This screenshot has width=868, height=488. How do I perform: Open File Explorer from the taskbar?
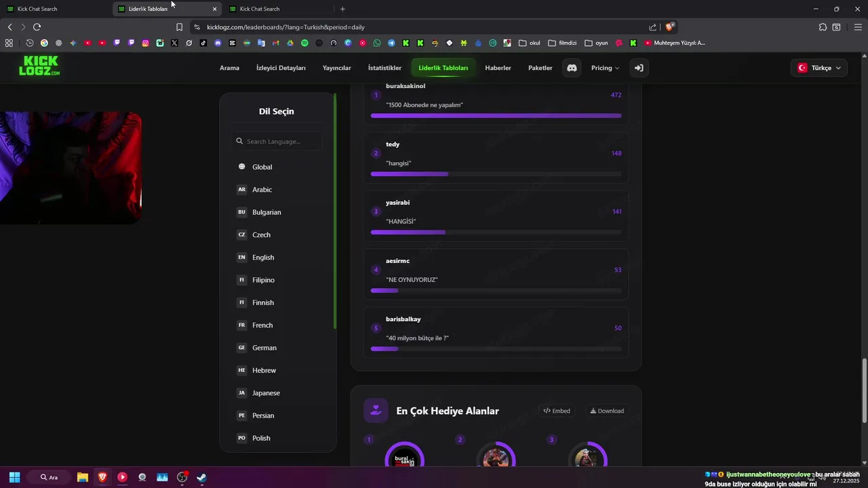tap(83, 477)
